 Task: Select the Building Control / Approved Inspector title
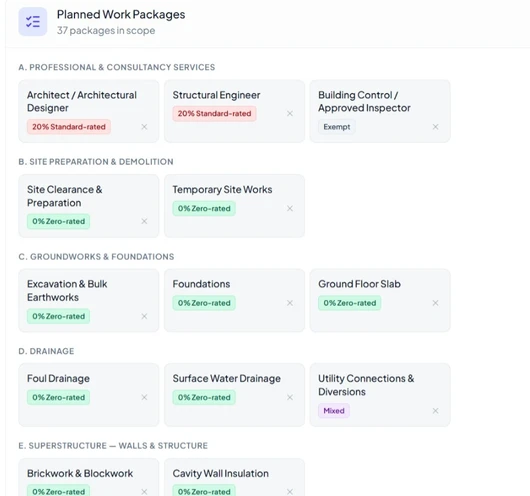tap(364, 101)
